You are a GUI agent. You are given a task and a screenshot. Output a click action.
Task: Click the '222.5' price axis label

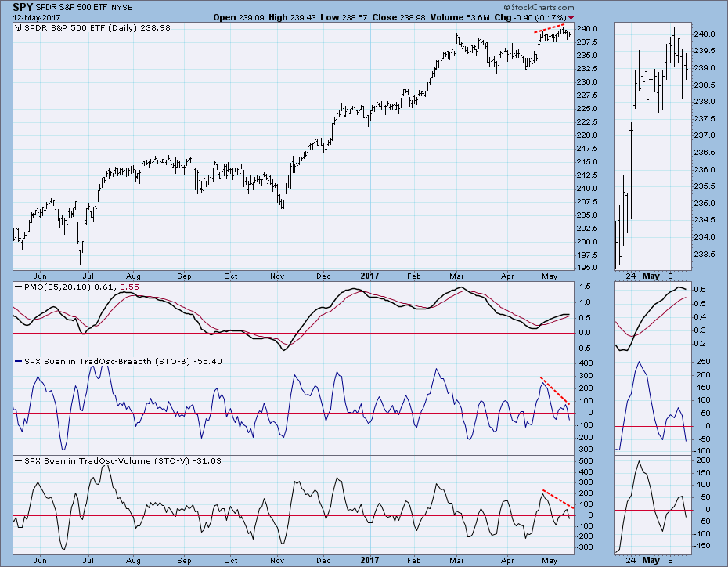pos(588,121)
